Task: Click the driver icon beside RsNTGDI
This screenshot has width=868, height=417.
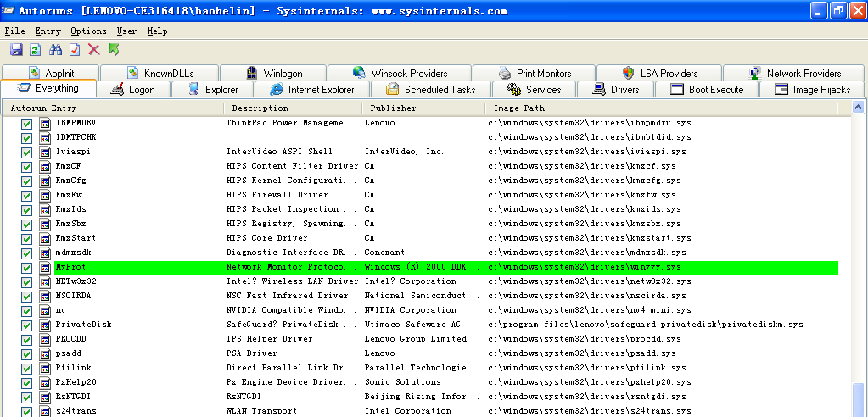Action: 45,398
